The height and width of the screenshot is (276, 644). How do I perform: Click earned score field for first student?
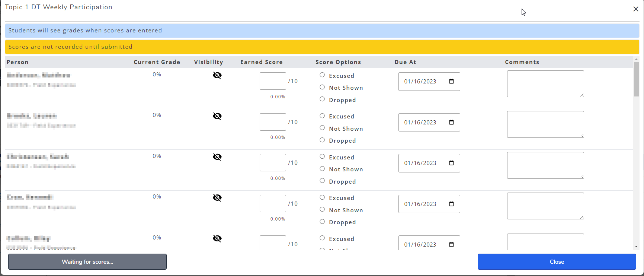click(273, 81)
